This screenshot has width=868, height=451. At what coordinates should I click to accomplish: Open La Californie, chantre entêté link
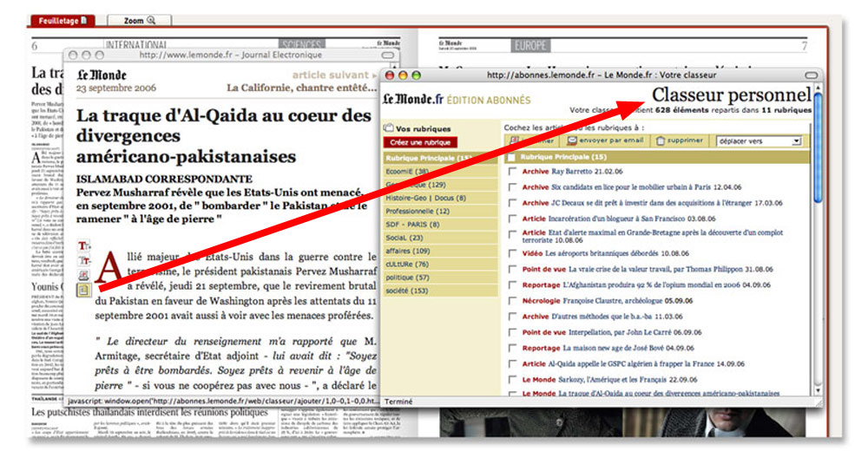(302, 88)
